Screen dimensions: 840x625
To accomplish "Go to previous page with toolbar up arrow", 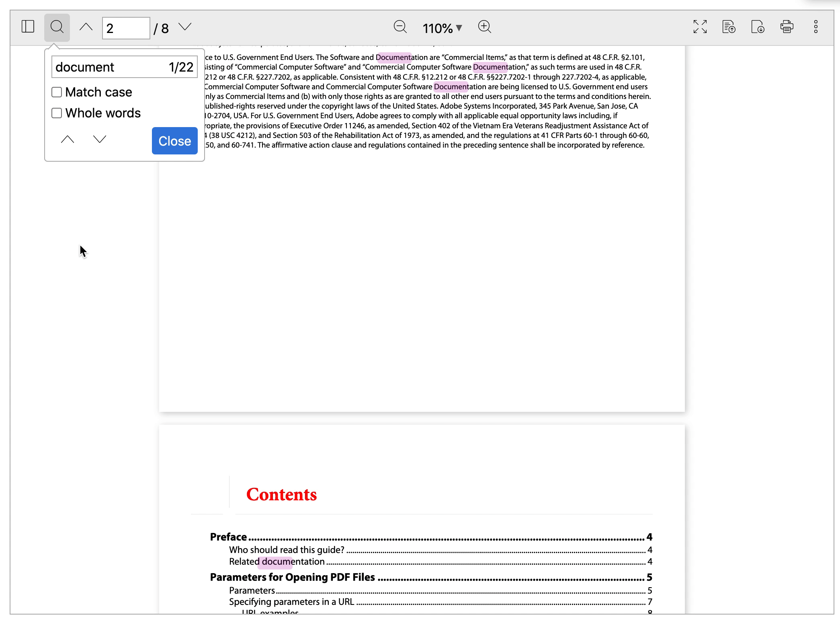I will click(86, 27).
